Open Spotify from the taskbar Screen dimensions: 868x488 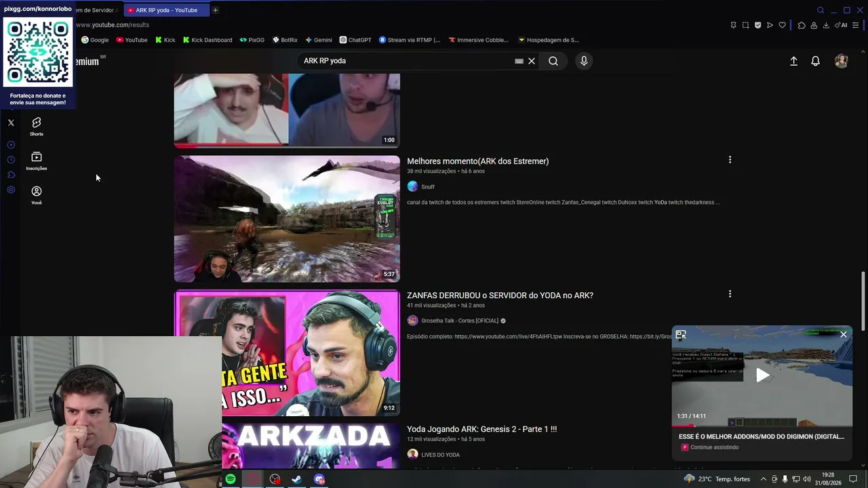[x=231, y=479]
